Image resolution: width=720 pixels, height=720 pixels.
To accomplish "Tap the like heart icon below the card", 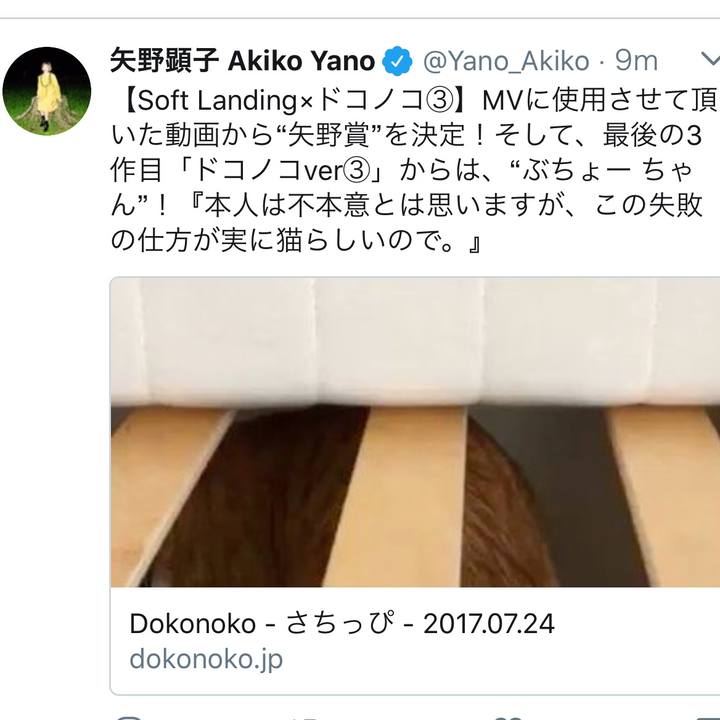I will click(509, 718).
